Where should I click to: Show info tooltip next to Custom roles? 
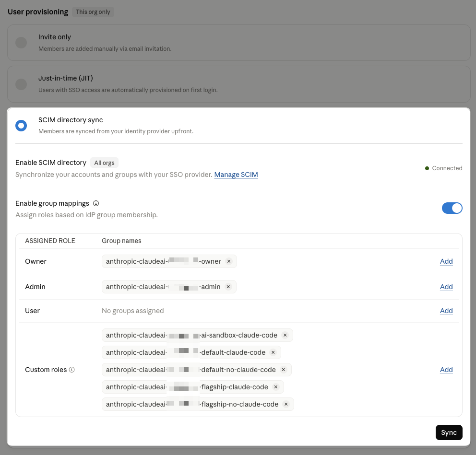point(71,370)
